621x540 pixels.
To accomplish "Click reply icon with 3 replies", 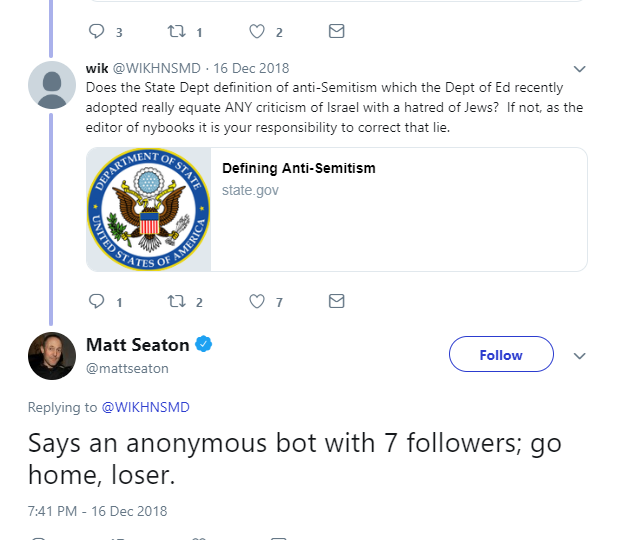I will pyautogui.click(x=97, y=31).
